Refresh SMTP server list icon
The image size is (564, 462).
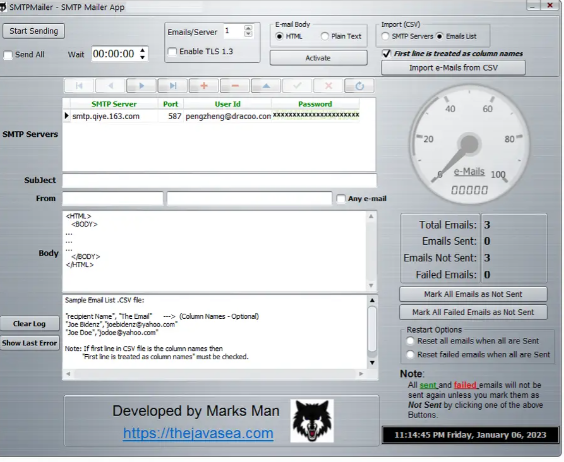click(x=359, y=86)
